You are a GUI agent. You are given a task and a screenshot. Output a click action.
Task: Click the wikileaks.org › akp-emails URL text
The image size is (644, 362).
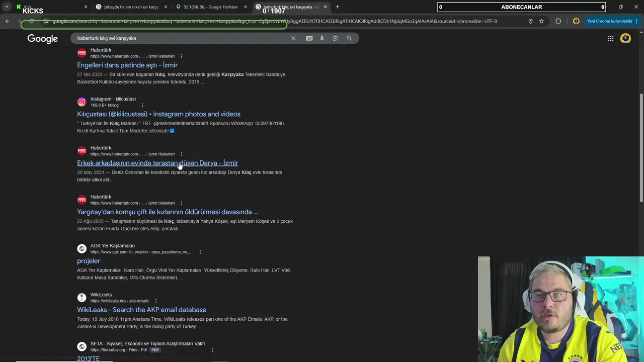[120, 301]
